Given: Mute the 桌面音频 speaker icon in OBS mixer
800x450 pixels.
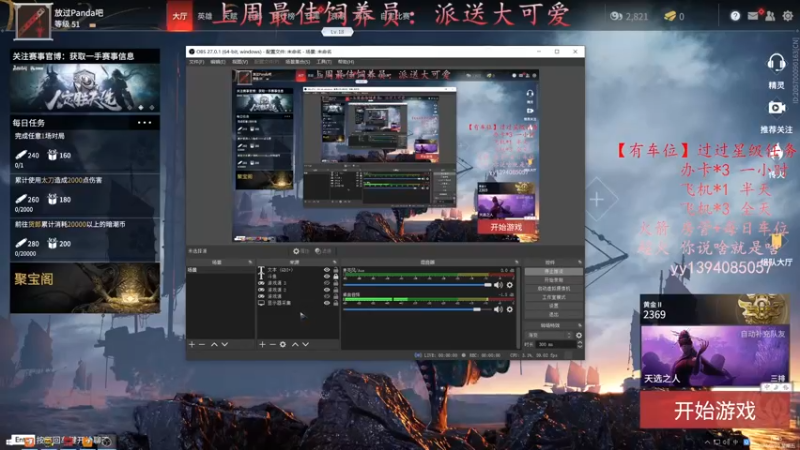Looking at the screenshot, I should coord(498,309).
